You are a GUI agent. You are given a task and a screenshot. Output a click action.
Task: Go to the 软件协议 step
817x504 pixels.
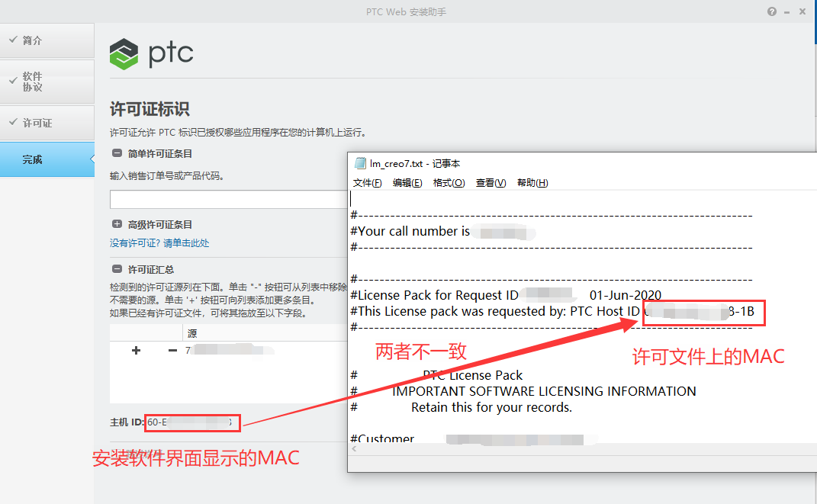pos(47,82)
